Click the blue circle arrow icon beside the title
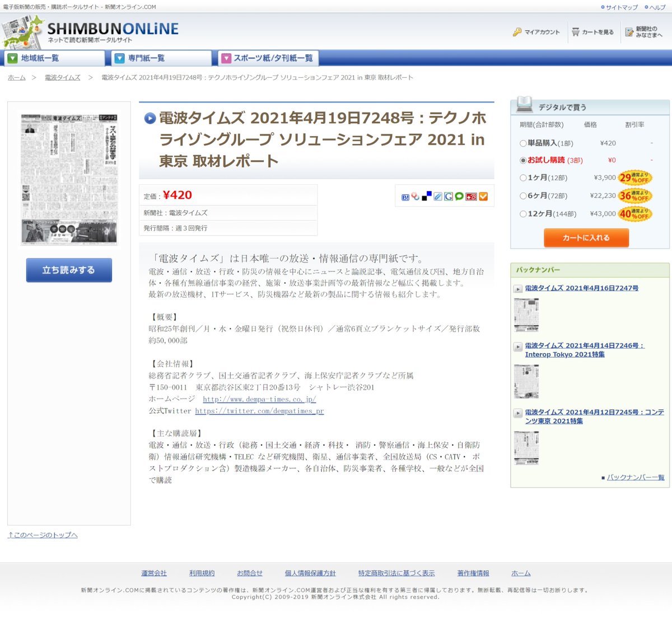Screen dimensions: 672x632 click(x=150, y=118)
